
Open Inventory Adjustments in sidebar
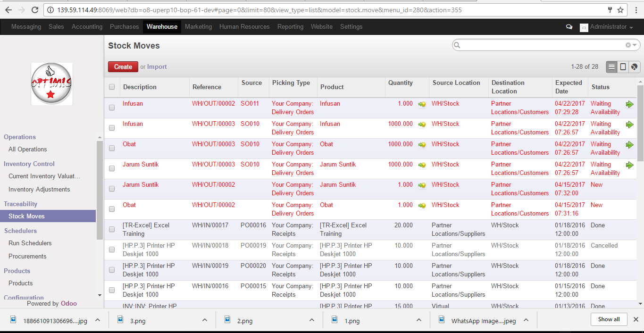(39, 190)
